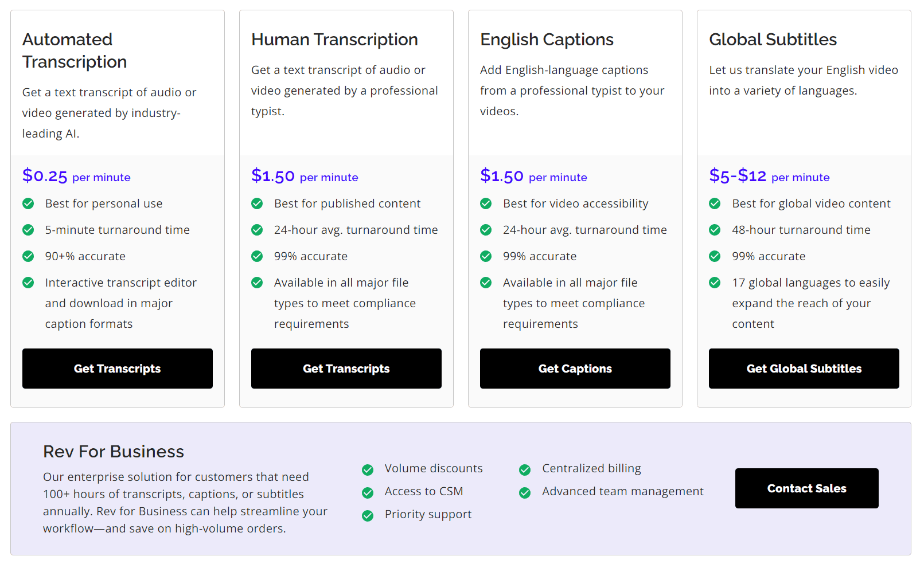This screenshot has height=568, width=924.
Task: Click checkmark beside Best for published content
Action: (257, 203)
